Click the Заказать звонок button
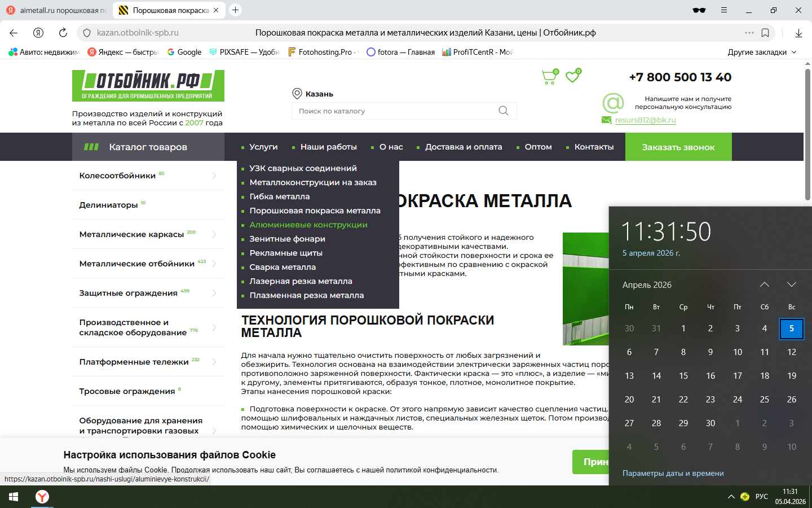The image size is (812, 508). click(678, 147)
